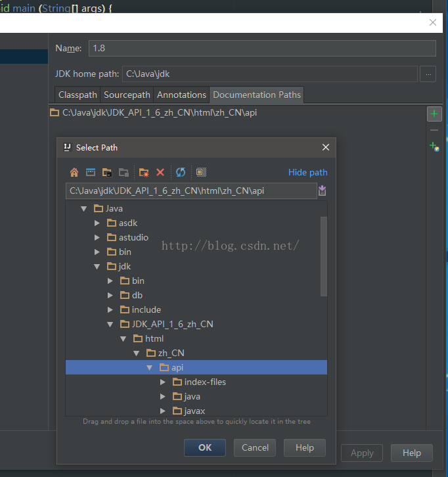Select the JDK_API_1_6_zh_CN folder row
The height and width of the screenshot is (477, 448).
point(196,325)
